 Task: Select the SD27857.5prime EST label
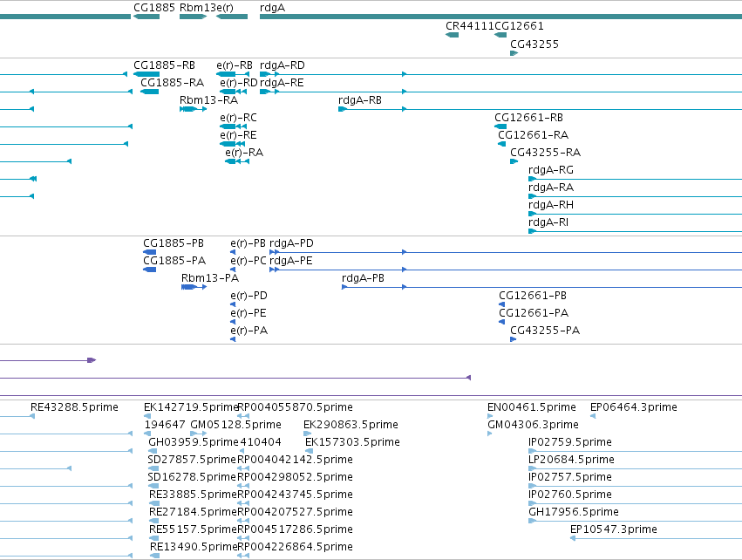tap(192, 460)
